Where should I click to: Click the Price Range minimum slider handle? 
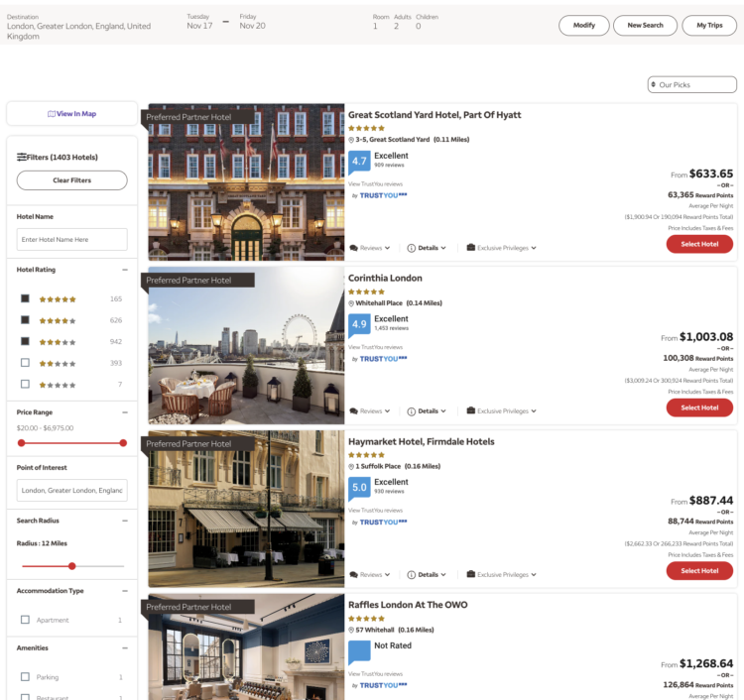[x=22, y=443]
